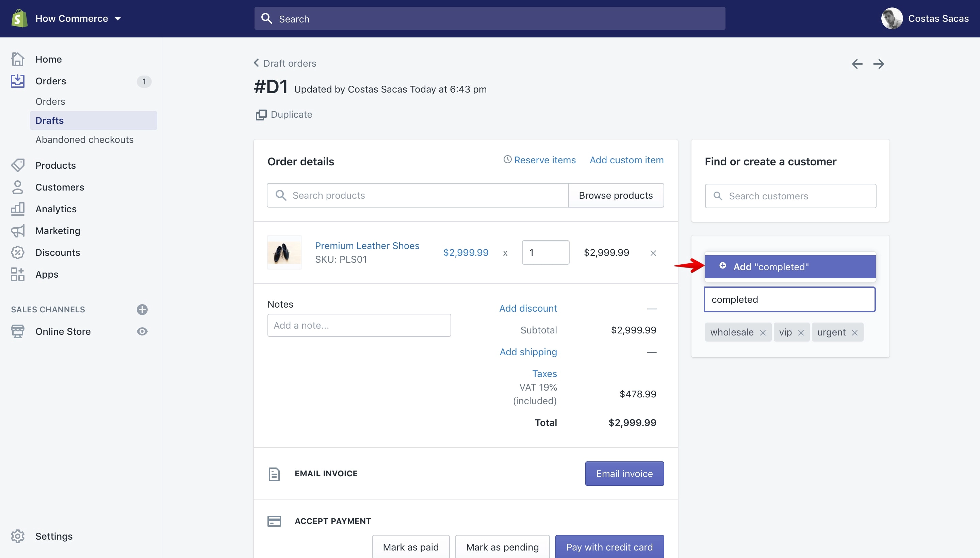Screen dimensions: 980x558
Task: Click Add discount link
Action: coord(528,308)
